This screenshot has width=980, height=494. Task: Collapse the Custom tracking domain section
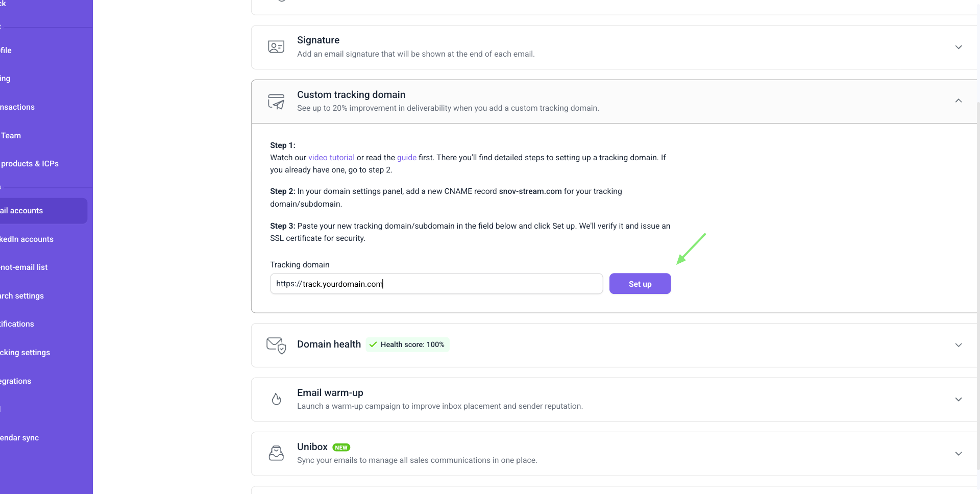[x=958, y=101]
